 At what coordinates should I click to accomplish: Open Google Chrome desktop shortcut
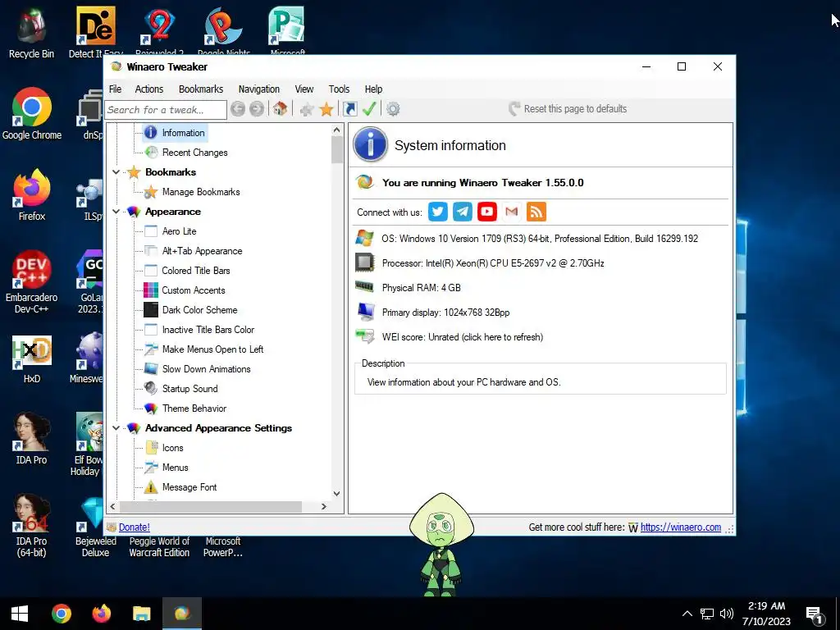pyautogui.click(x=32, y=113)
